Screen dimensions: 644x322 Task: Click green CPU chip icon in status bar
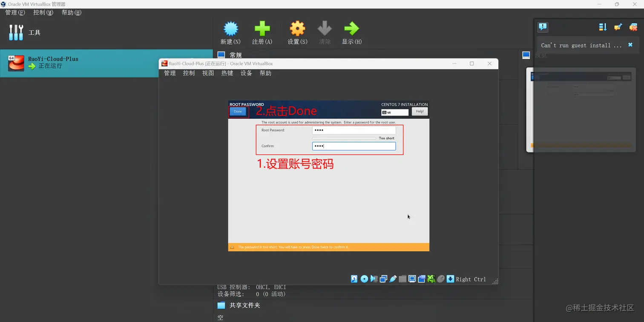pos(431,279)
